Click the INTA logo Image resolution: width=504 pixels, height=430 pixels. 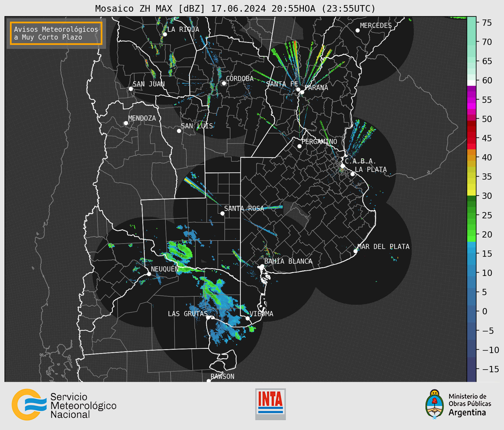tap(270, 404)
